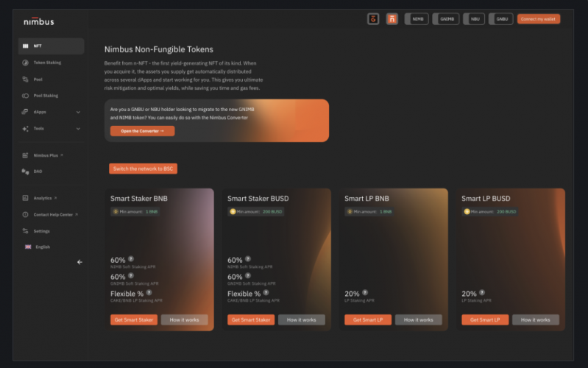The height and width of the screenshot is (368, 588).
Task: Open Pool Staking in sidebar
Action: coord(46,96)
